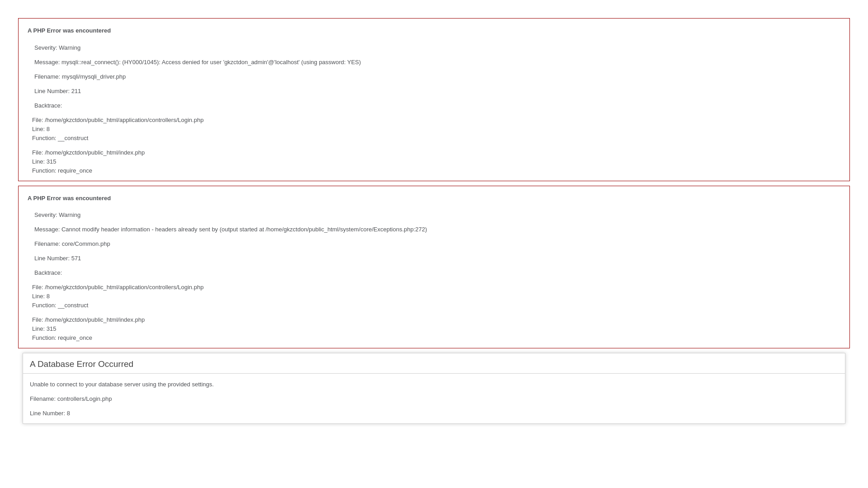
Task: Click the 'Unable to connect to your database server' text
Action: click(x=122, y=385)
